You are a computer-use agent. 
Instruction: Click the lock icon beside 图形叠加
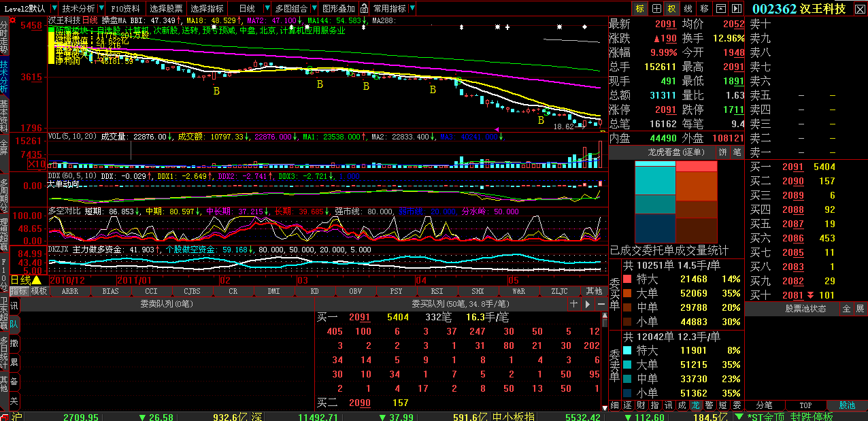coord(365,9)
